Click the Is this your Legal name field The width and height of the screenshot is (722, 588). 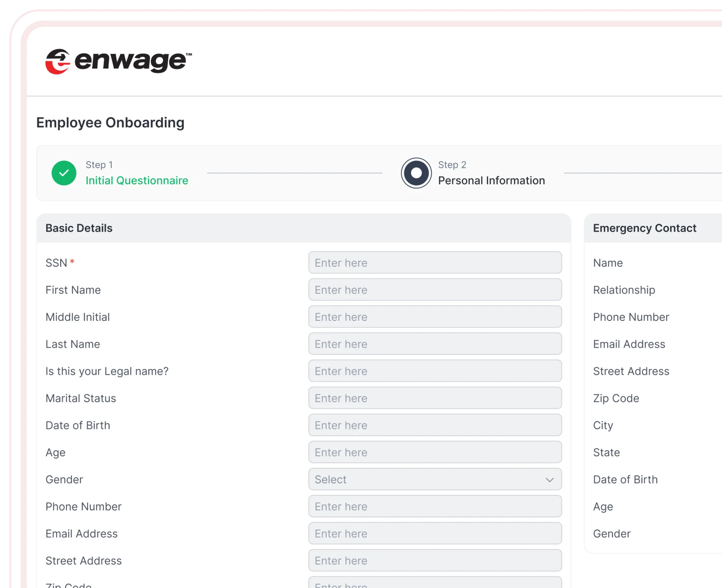point(435,371)
